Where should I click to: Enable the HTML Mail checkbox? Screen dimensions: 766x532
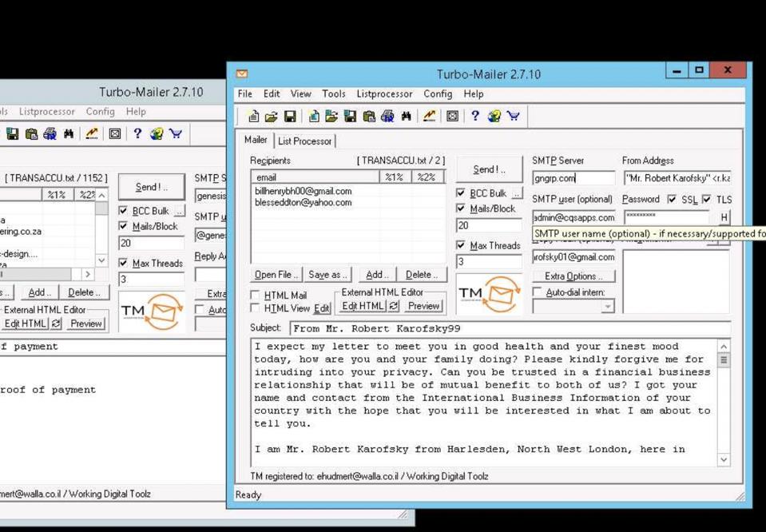click(x=255, y=295)
